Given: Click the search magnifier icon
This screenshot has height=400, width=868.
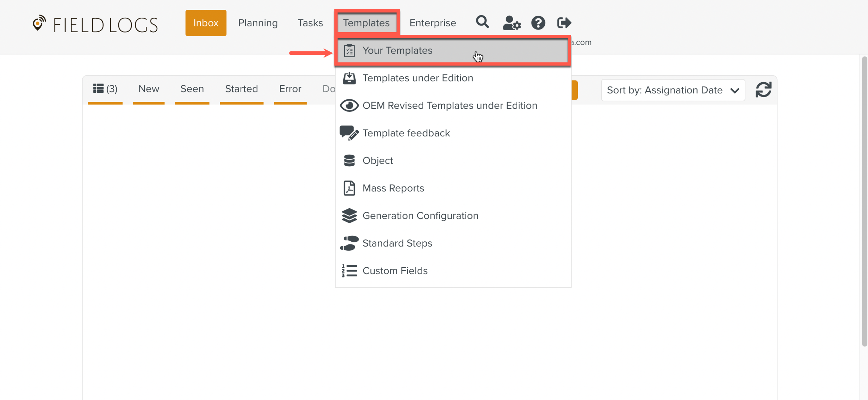Looking at the screenshot, I should 482,23.
